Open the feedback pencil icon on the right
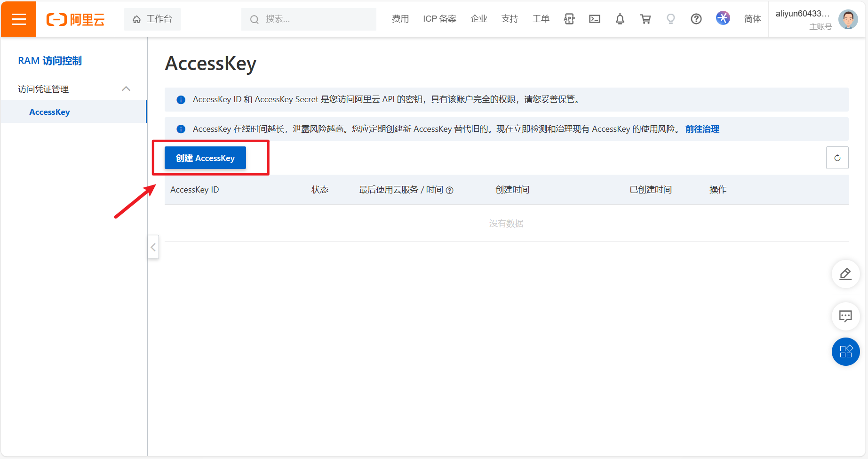Viewport: 868px width, 459px height. click(845, 274)
